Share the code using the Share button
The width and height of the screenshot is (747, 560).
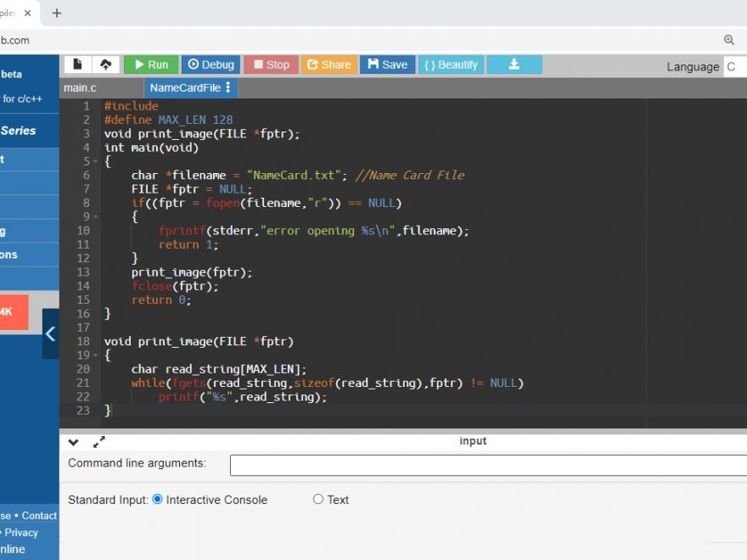(x=329, y=64)
